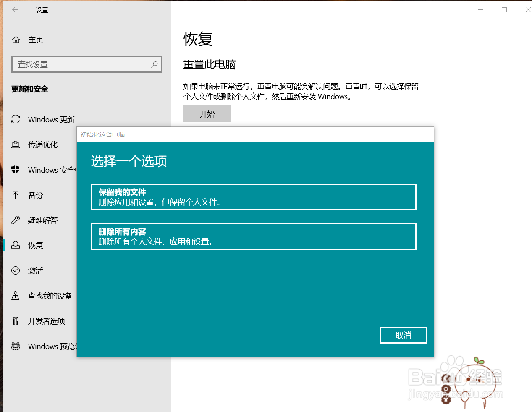Image resolution: width=532 pixels, height=412 pixels.
Task: Open 主页 in the sidebar
Action: [36, 39]
